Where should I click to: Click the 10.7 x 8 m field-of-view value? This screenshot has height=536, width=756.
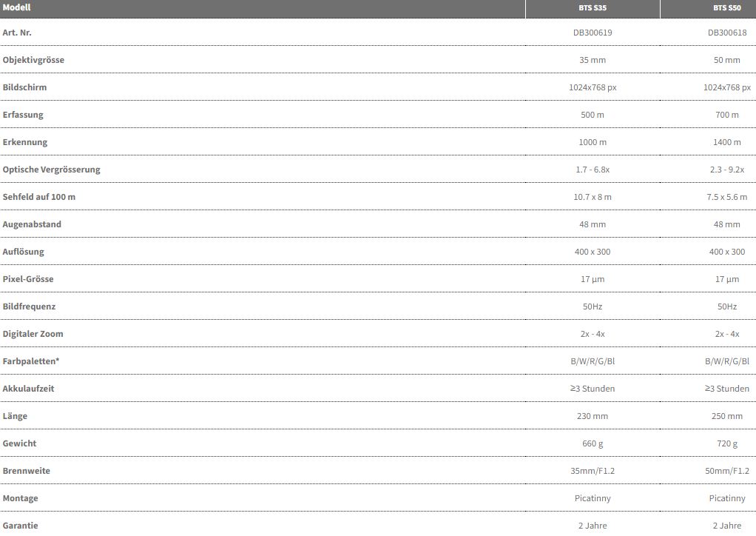pyautogui.click(x=593, y=197)
